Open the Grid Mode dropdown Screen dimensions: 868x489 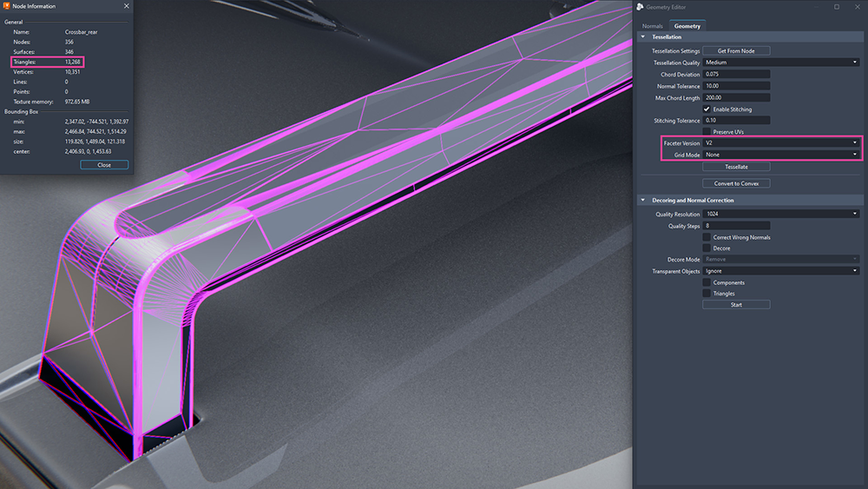tap(781, 155)
